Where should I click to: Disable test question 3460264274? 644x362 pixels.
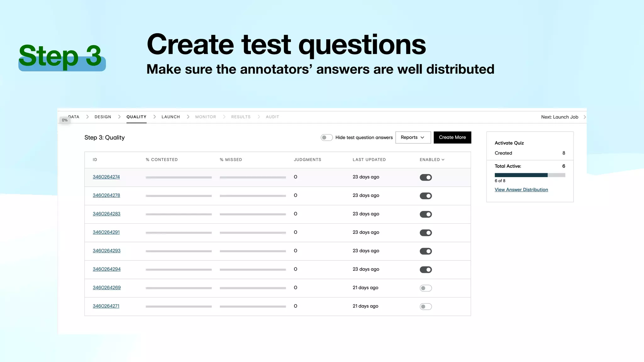coord(425,178)
